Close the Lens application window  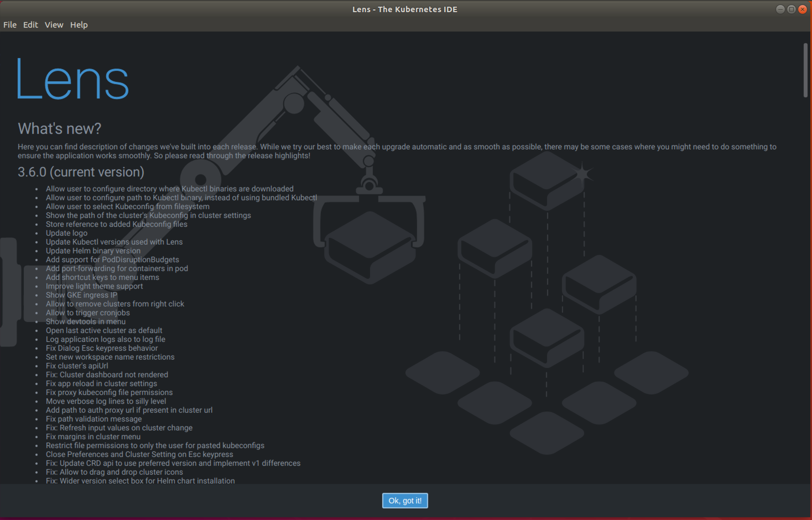coord(802,9)
